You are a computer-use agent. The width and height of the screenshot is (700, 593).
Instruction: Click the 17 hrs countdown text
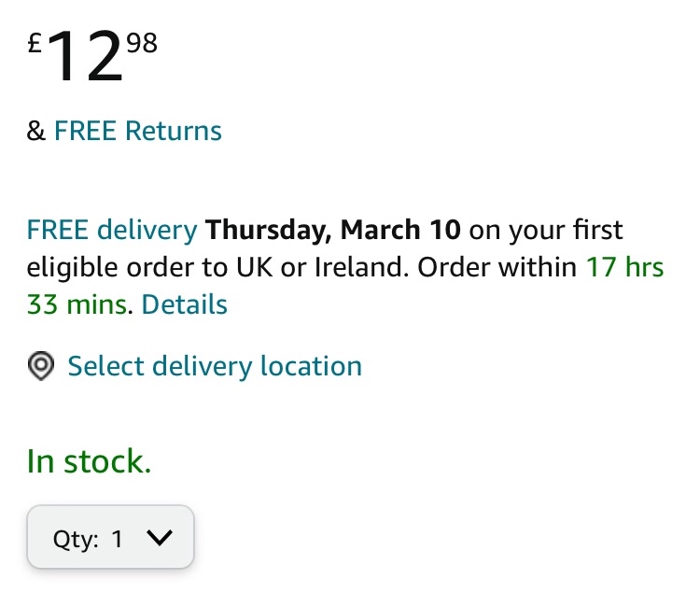pyautogui.click(x=624, y=268)
